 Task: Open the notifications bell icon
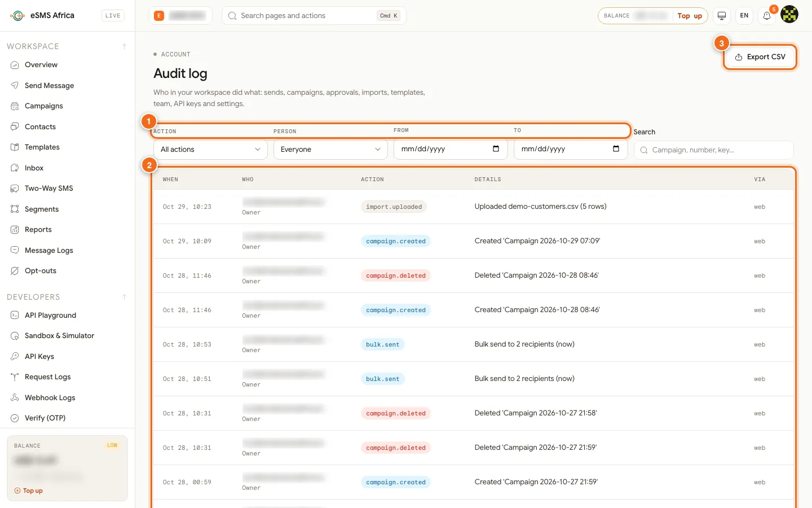(767, 16)
